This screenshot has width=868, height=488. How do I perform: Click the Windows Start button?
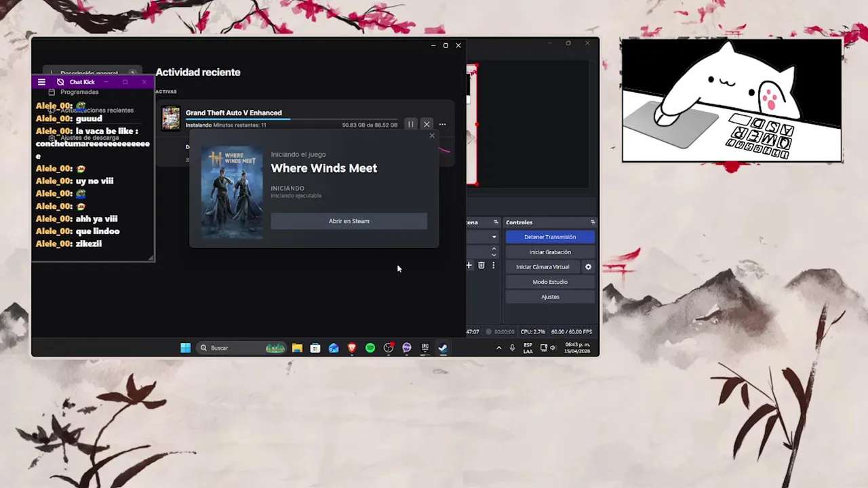point(185,348)
